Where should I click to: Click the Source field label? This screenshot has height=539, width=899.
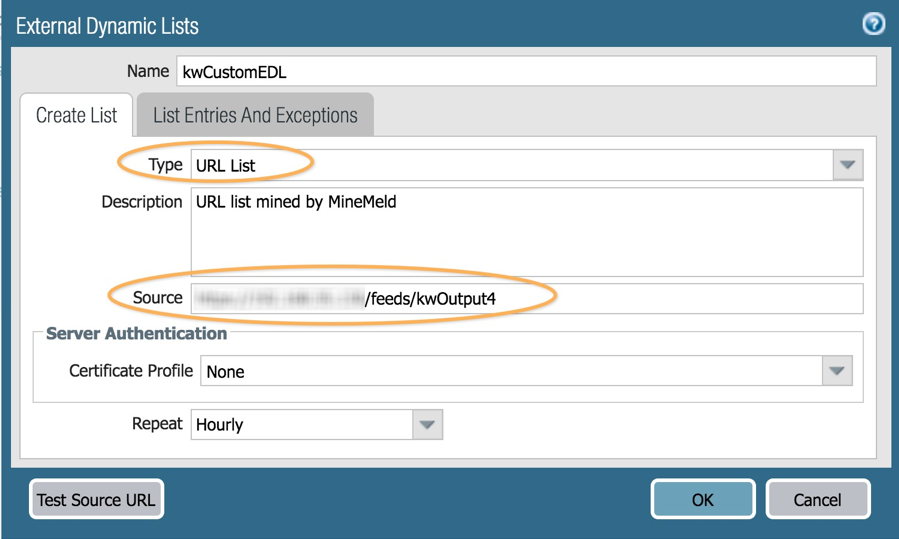[x=158, y=297]
